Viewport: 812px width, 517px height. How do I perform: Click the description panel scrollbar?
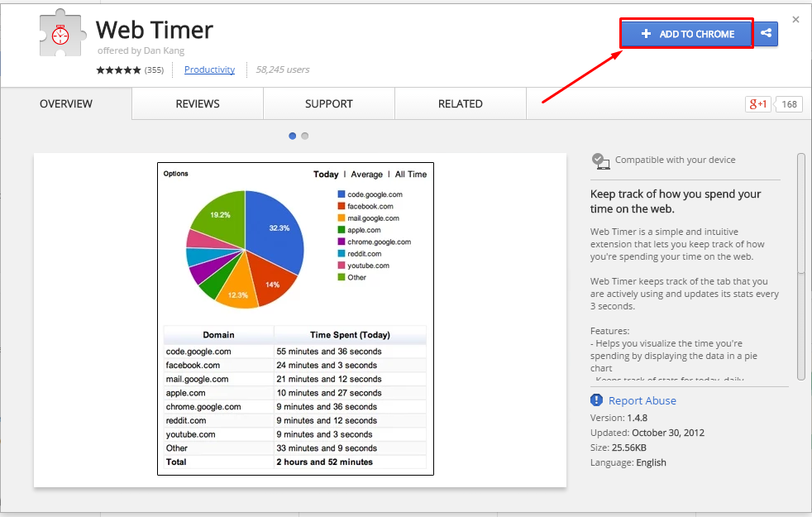click(x=801, y=267)
